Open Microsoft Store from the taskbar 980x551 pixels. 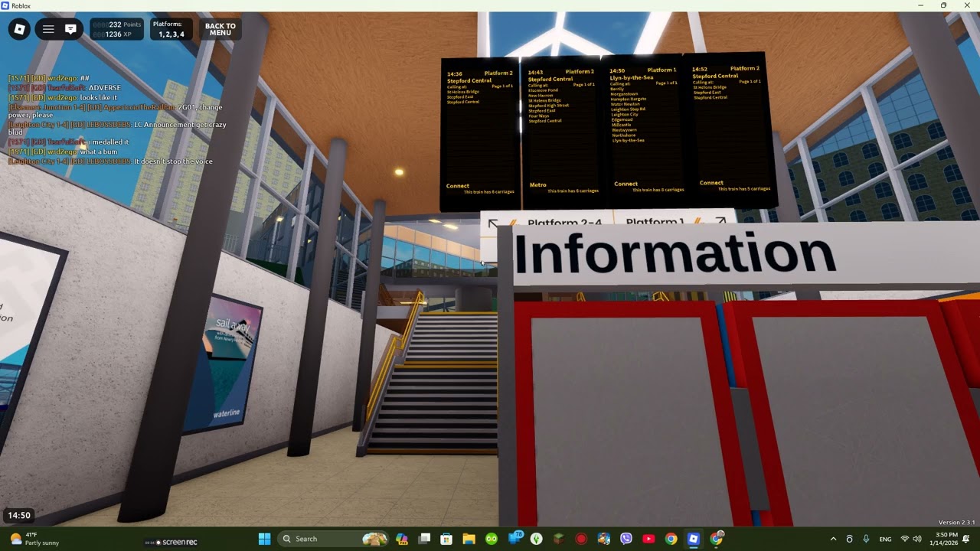(x=446, y=539)
